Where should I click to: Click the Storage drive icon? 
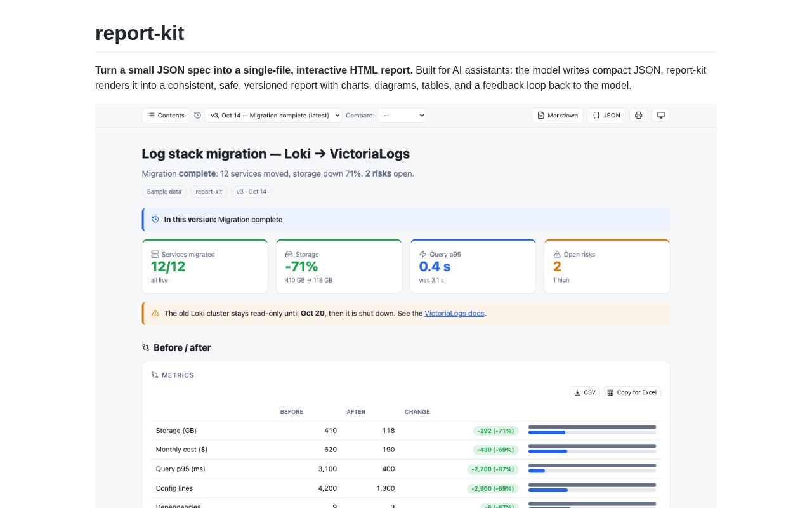pyautogui.click(x=289, y=254)
